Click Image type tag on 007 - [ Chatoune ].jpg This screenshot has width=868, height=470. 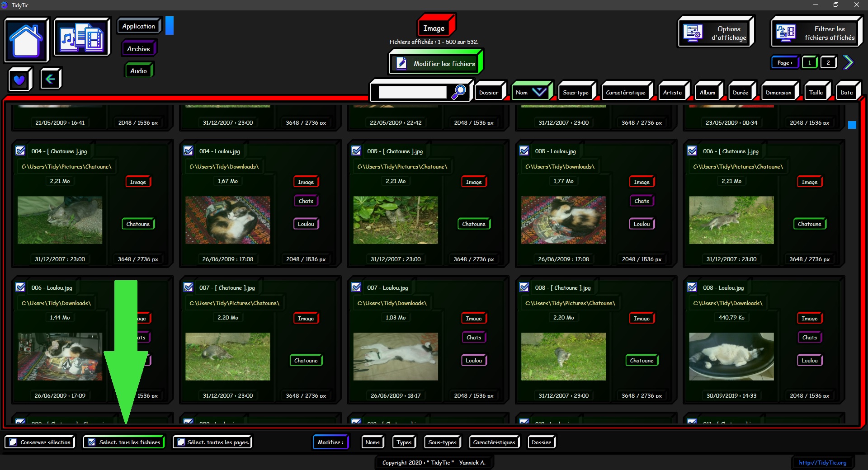point(306,318)
